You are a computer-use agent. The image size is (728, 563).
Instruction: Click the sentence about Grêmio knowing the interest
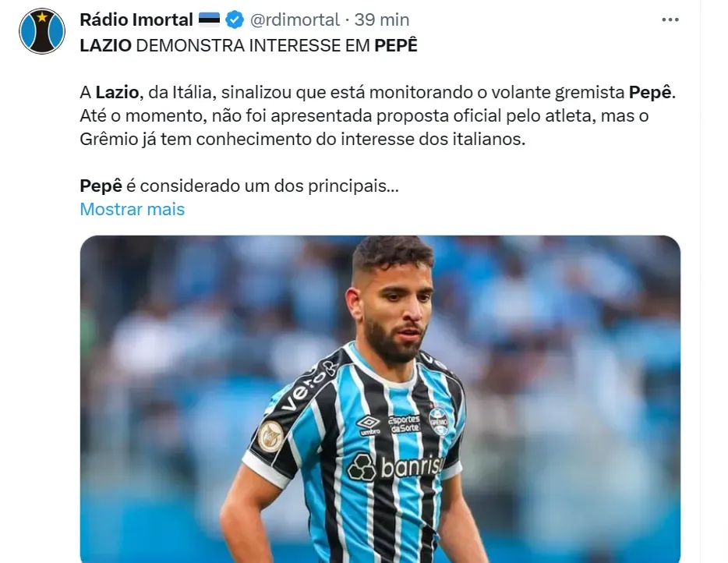pyautogui.click(x=302, y=139)
